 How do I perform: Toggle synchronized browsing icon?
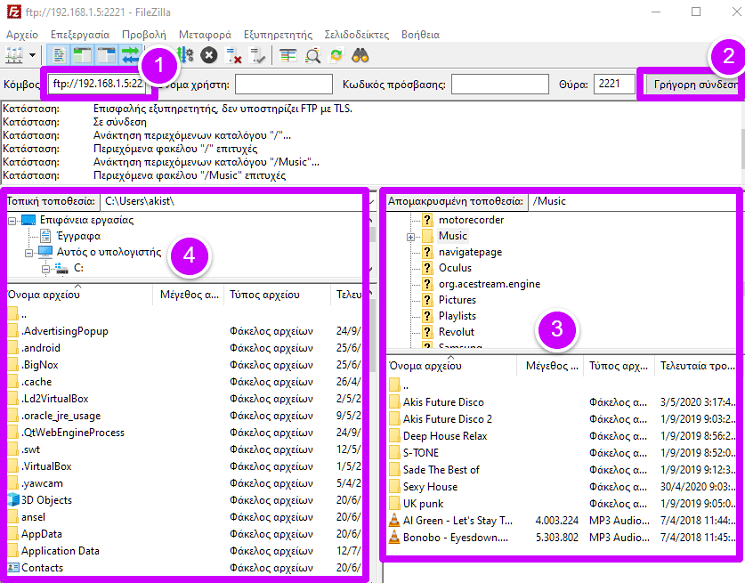(x=336, y=56)
